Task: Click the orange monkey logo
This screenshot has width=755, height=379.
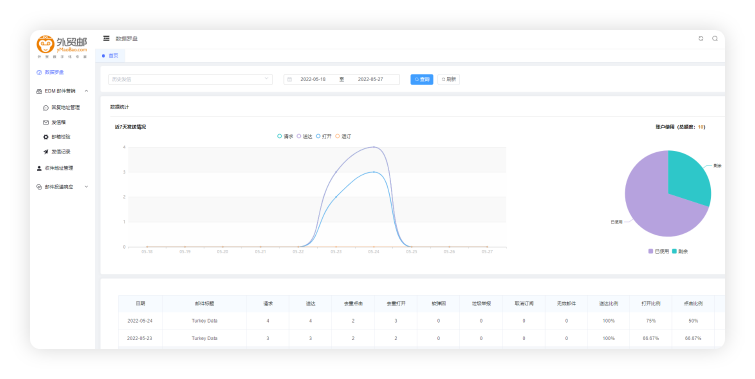Action: pyautogui.click(x=45, y=44)
